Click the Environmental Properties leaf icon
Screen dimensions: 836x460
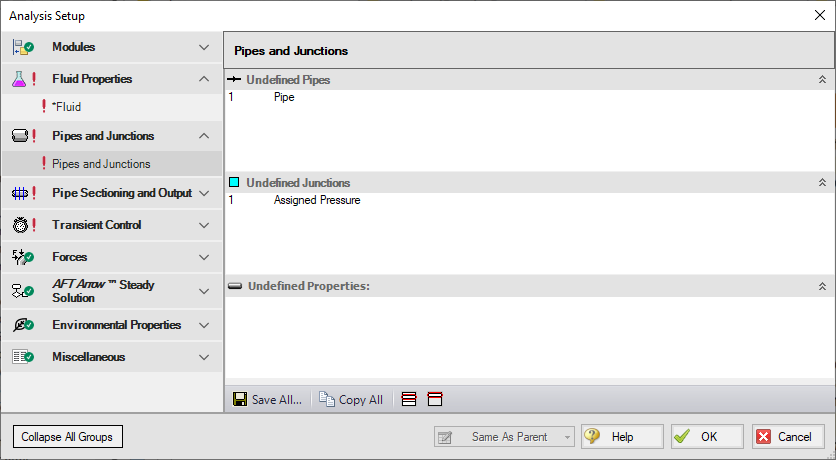pos(23,325)
